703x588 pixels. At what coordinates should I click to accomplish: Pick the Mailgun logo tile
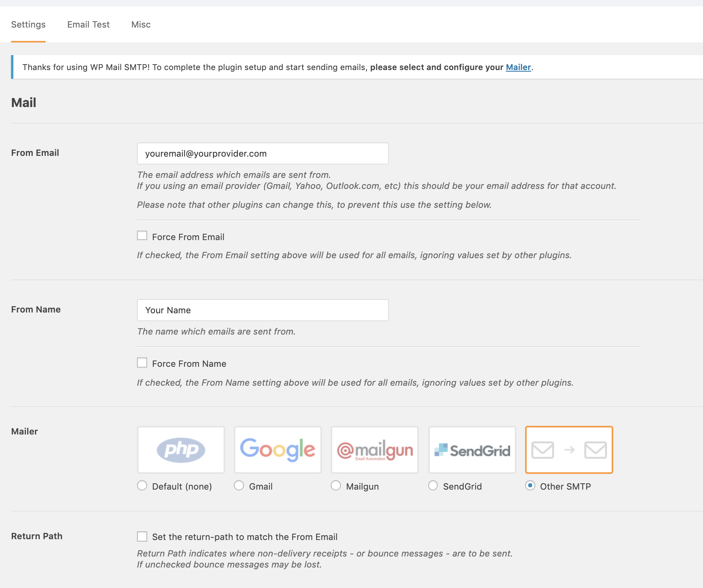click(x=375, y=450)
